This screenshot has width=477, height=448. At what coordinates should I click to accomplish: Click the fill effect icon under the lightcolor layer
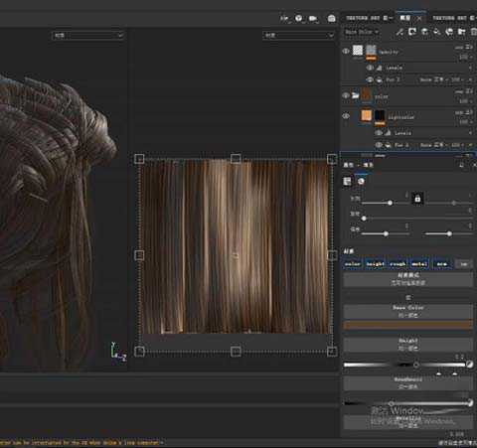[x=388, y=145]
